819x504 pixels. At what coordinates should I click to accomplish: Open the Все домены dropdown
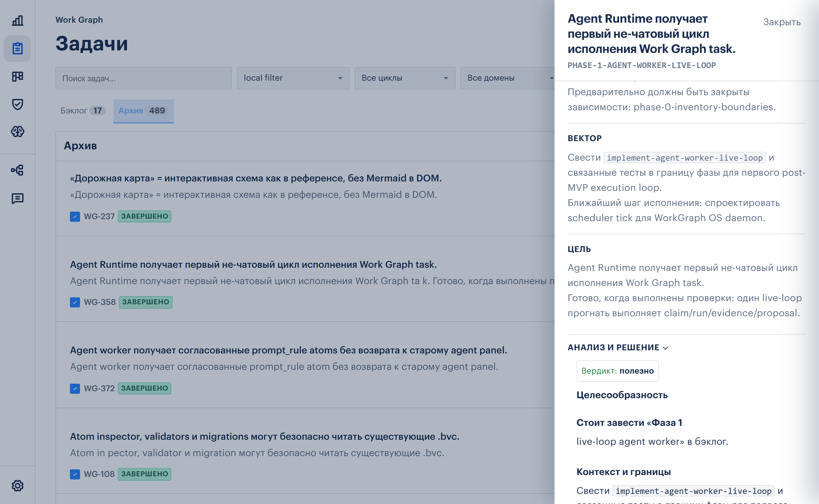click(x=507, y=78)
